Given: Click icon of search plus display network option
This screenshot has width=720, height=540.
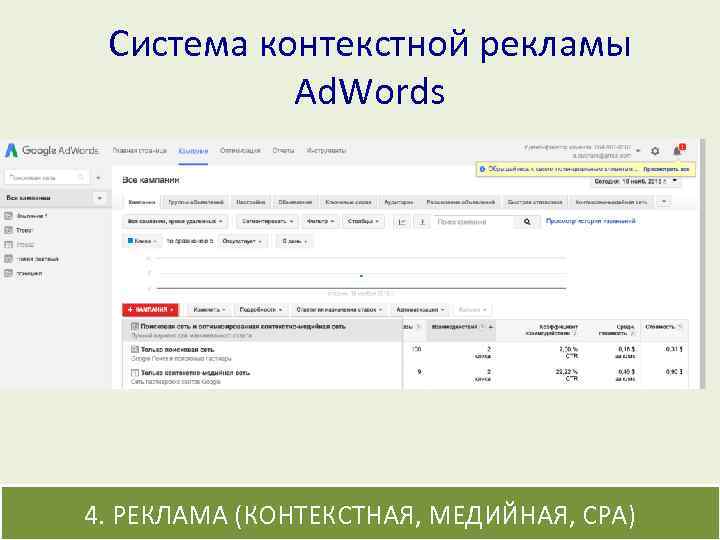Looking at the screenshot, I should (x=135, y=326).
